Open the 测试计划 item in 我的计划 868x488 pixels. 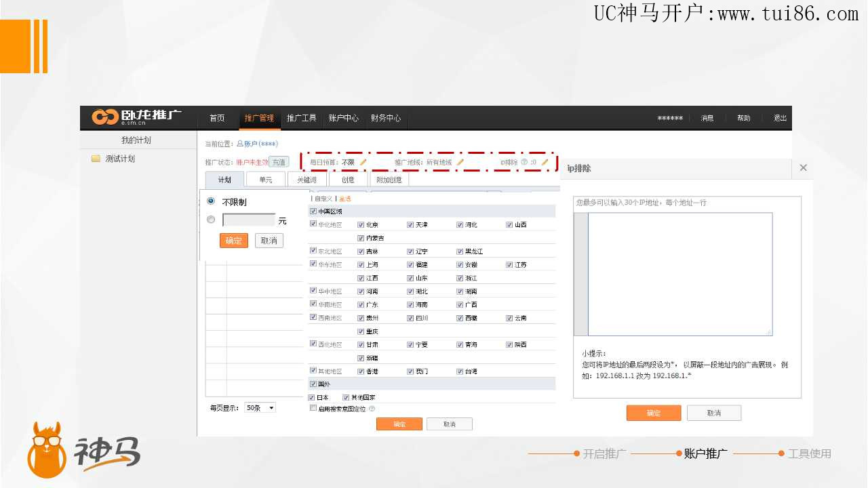tap(120, 159)
